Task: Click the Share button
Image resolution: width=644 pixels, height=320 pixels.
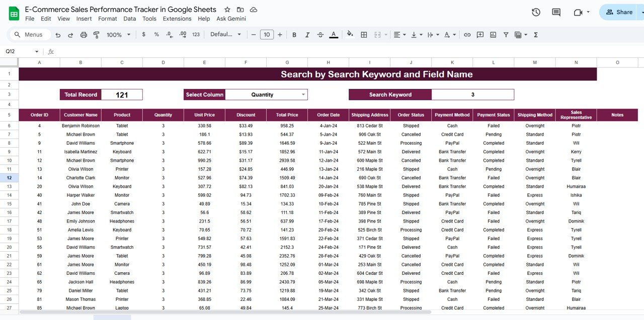Action: pyautogui.click(x=622, y=12)
